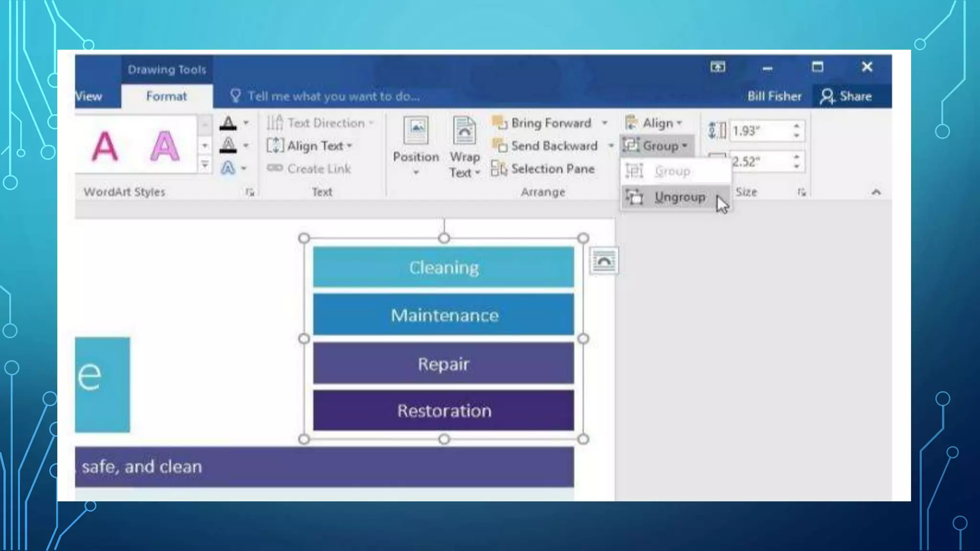This screenshot has width=980, height=551.
Task: Select the pink outlined WordArt style
Action: [165, 146]
